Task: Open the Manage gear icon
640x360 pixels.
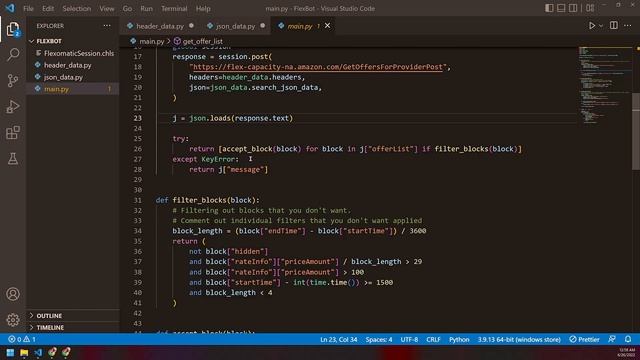Action: pyautogui.click(x=13, y=320)
